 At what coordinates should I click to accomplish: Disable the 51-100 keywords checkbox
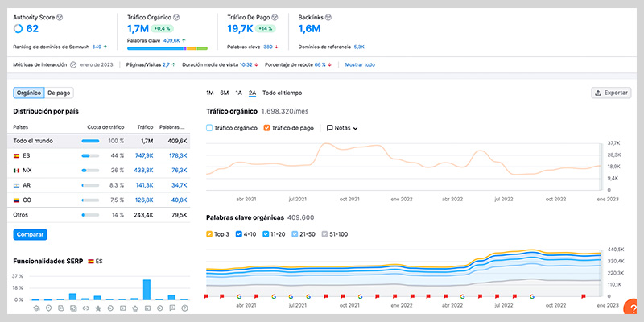point(324,234)
